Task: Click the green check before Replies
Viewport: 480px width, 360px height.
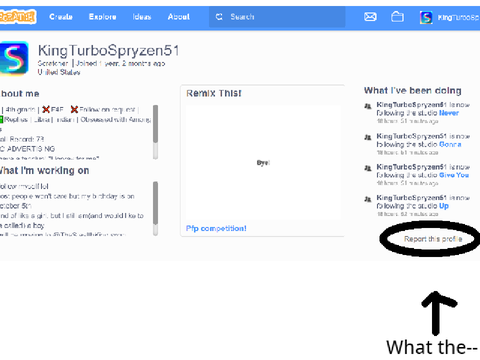Action: (1, 119)
